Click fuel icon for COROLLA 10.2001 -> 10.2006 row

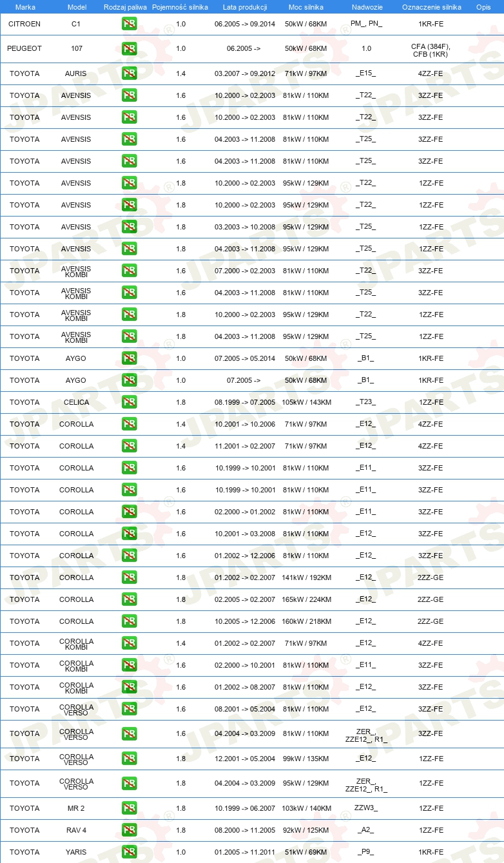click(129, 424)
